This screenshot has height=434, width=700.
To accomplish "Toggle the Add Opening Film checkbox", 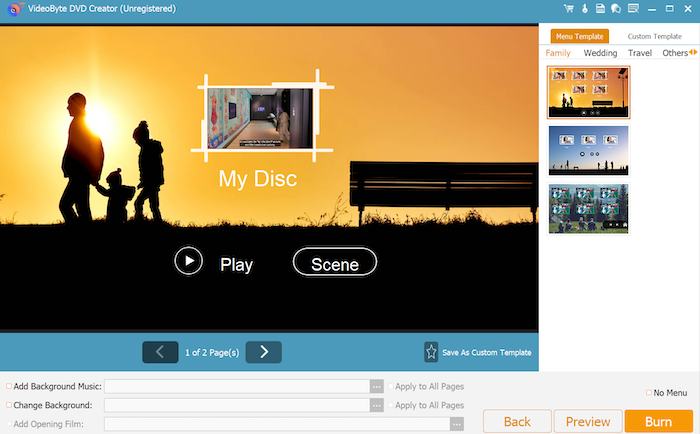I will coord(9,424).
